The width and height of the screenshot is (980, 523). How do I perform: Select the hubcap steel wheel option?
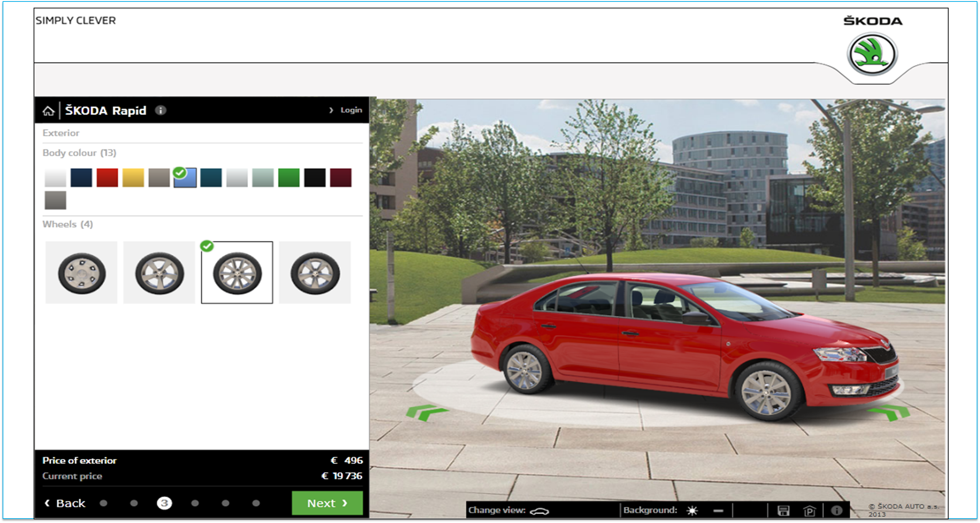click(x=81, y=272)
